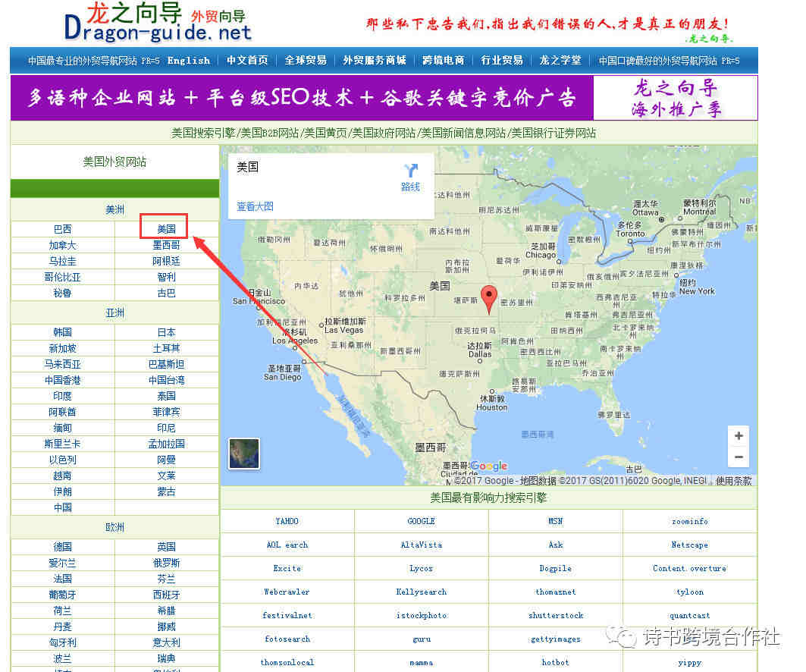Open the English nav item
The height and width of the screenshot is (672, 806).
click(x=189, y=61)
